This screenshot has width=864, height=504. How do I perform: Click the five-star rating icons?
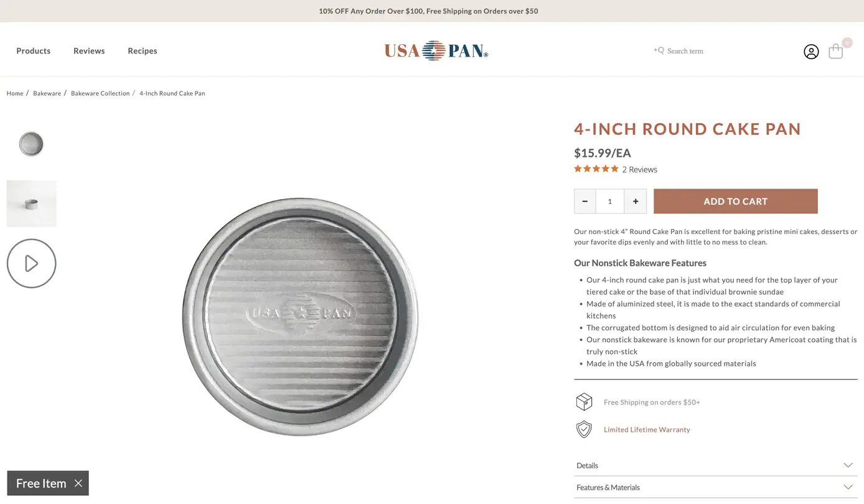pos(596,169)
